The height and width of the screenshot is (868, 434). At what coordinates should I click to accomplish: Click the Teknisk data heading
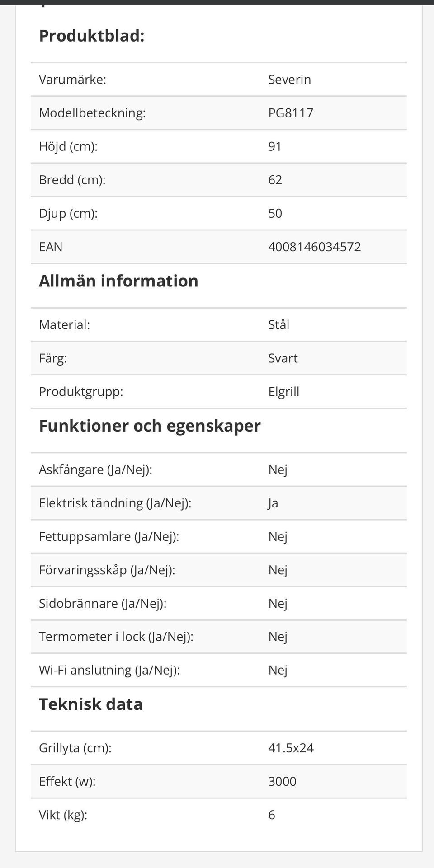[x=91, y=704]
